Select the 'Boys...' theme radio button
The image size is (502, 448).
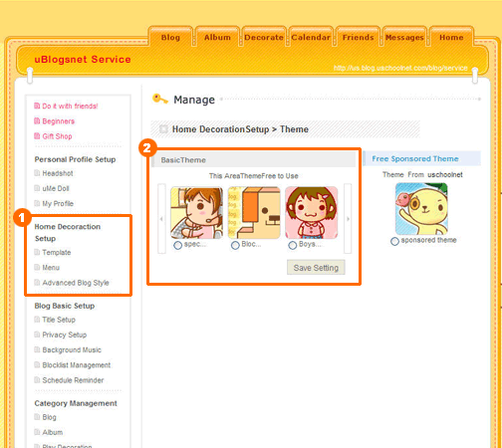click(293, 245)
